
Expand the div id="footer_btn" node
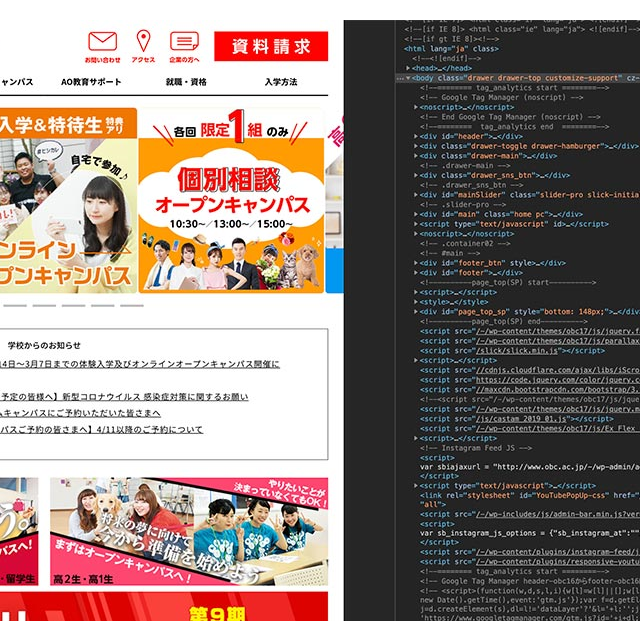click(x=416, y=263)
